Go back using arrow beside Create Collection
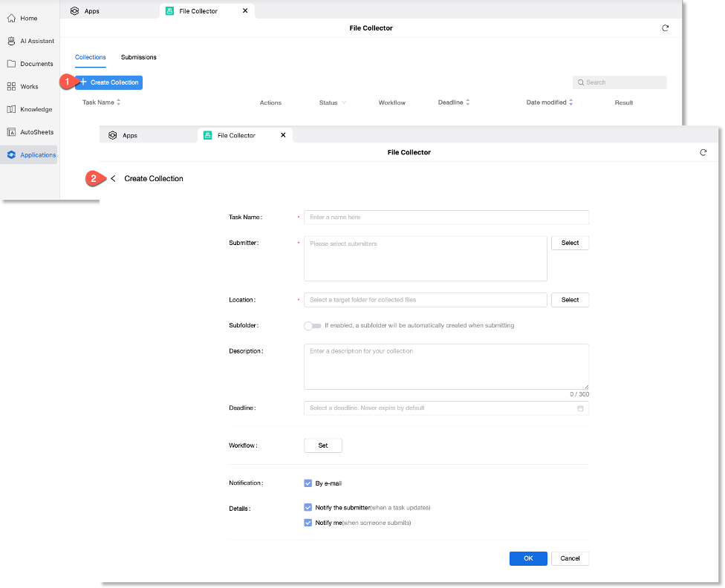The width and height of the screenshot is (725, 588). click(114, 179)
